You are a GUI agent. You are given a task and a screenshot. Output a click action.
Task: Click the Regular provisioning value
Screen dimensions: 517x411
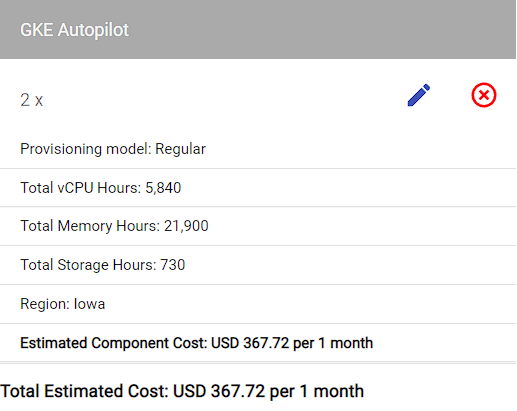click(x=180, y=149)
